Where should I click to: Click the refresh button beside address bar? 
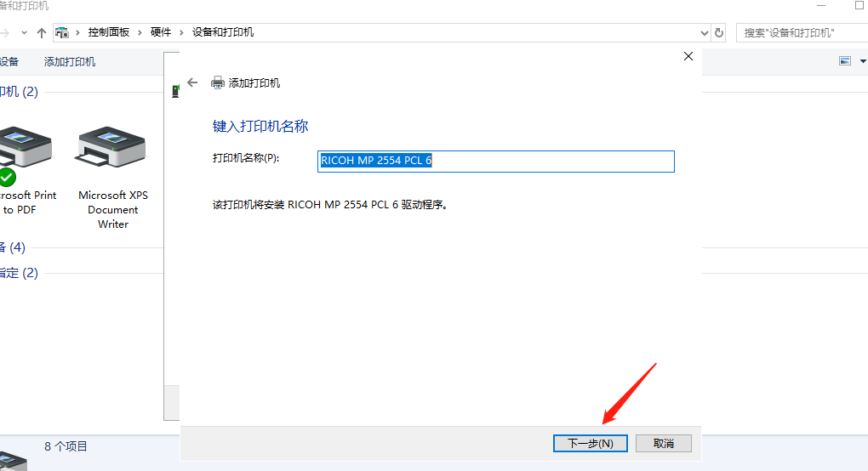pyautogui.click(x=719, y=32)
